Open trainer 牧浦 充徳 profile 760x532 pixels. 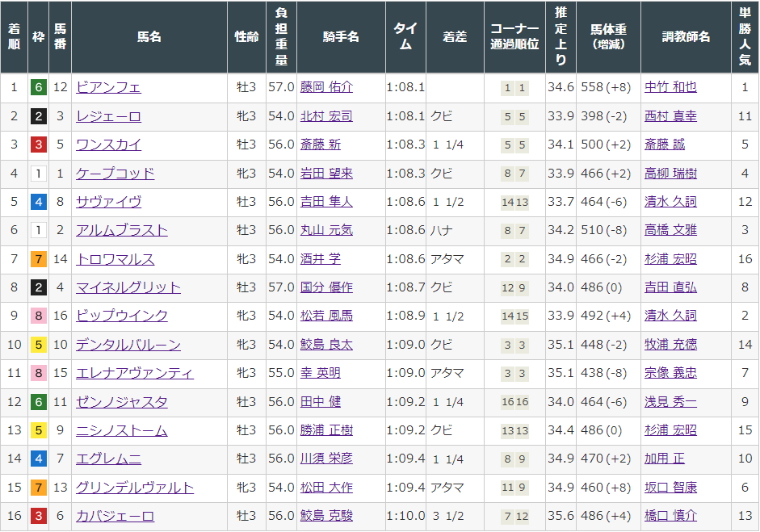click(670, 345)
